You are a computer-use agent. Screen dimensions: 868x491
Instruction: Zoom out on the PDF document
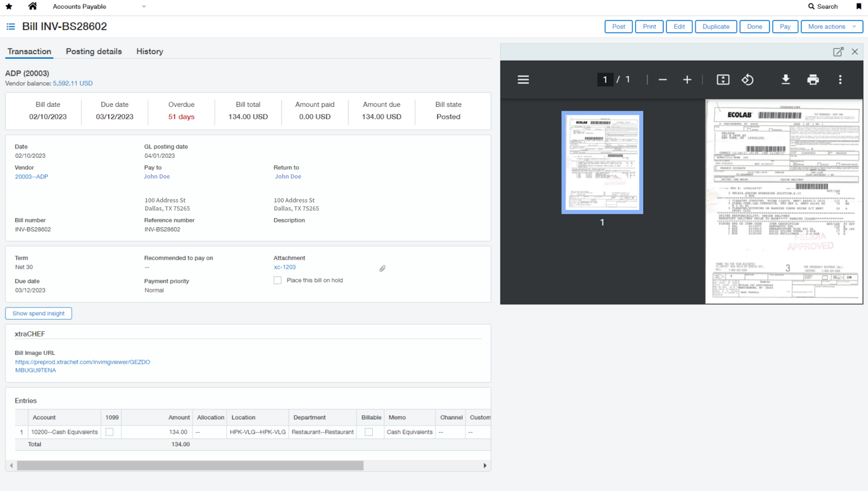click(x=662, y=80)
